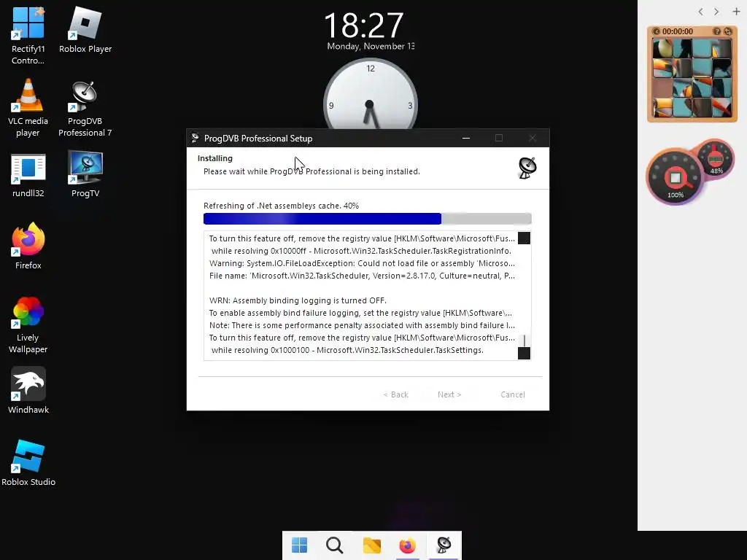Switch to Firefox in the taskbar

point(407,545)
